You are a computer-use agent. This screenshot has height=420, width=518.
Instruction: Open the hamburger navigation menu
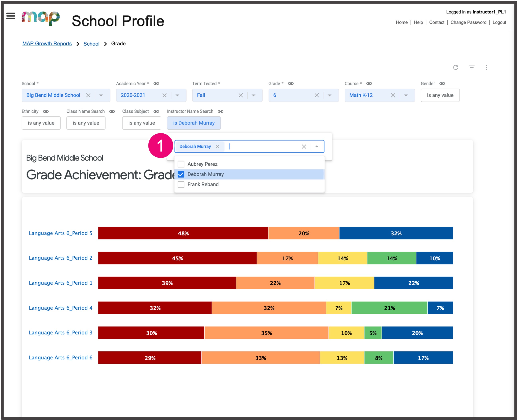[x=11, y=16]
